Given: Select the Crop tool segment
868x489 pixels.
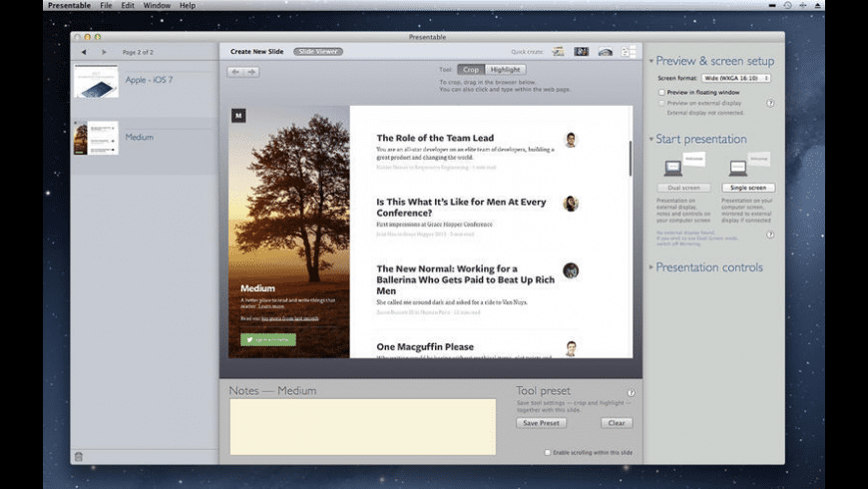Looking at the screenshot, I should (471, 70).
